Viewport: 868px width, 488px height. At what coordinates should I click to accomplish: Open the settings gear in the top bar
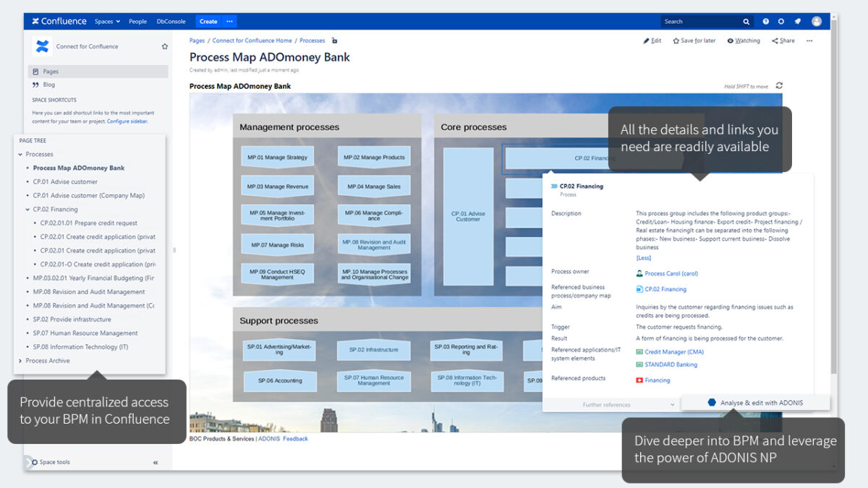pyautogui.click(x=781, y=21)
